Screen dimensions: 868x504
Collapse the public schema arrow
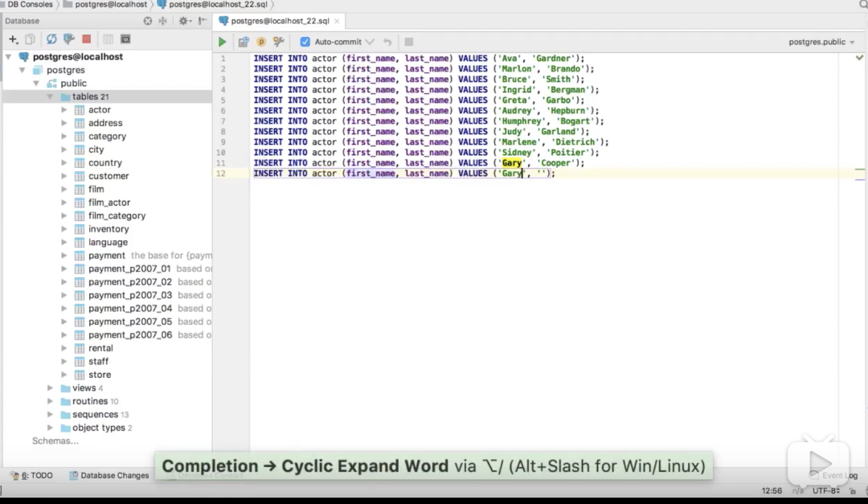tap(36, 83)
